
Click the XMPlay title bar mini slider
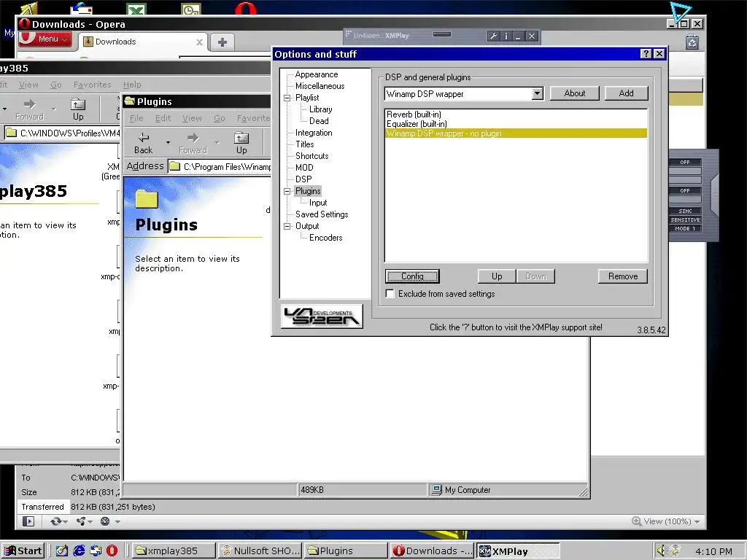442,34
